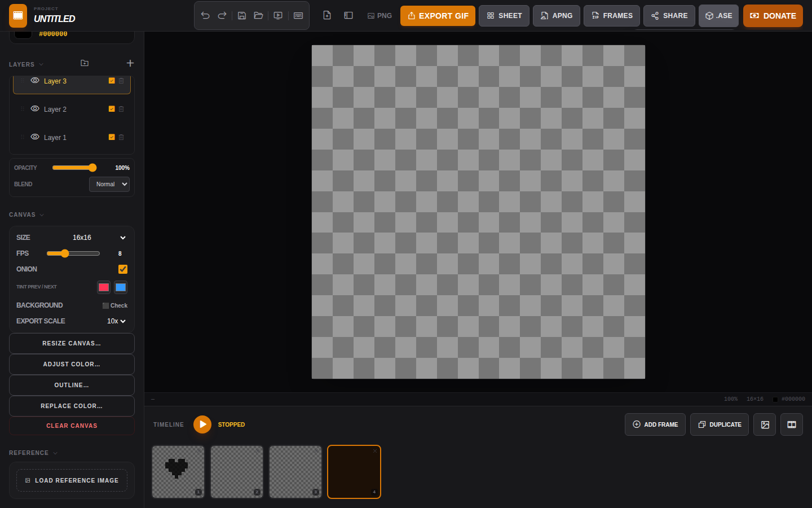This screenshot has width=812, height=508.
Task: Delete Layer 2 with its trash icon
Action: [x=121, y=109]
